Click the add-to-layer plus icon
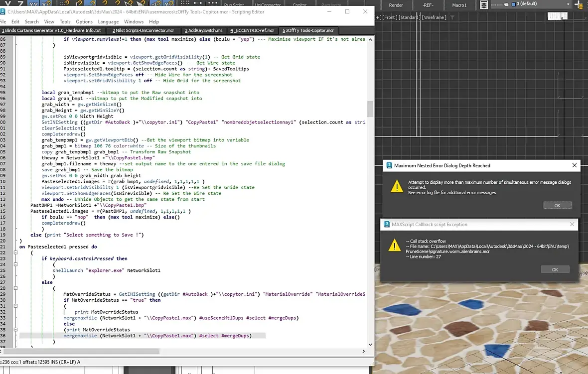Image resolution: width=588 pixels, height=374 pixels. (579, 5)
